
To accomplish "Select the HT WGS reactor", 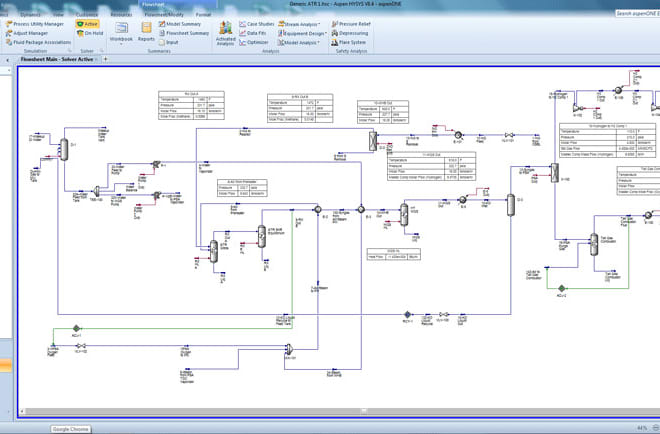I will (404, 214).
